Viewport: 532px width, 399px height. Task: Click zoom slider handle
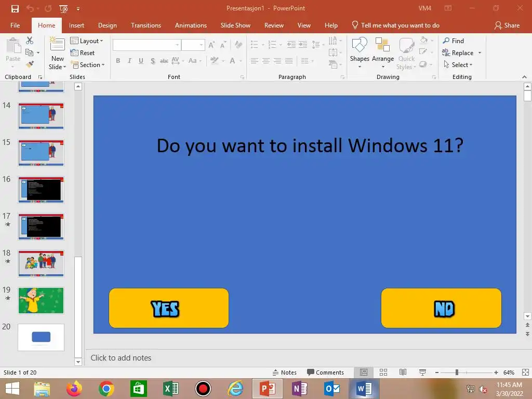(457, 373)
